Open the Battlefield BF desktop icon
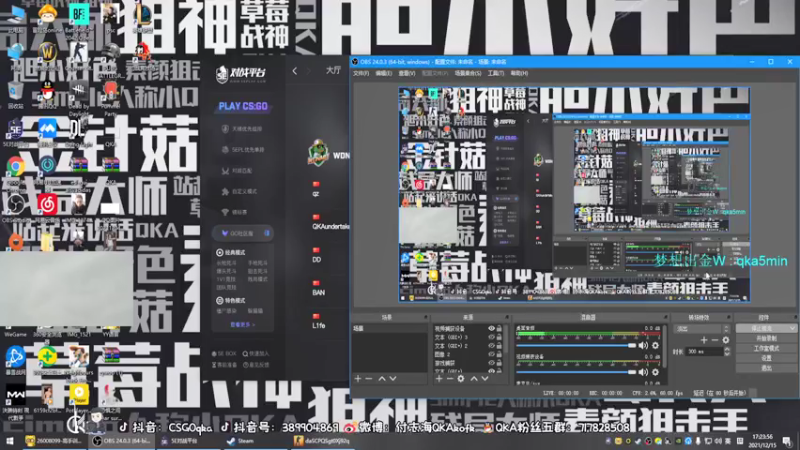This screenshot has width=800, height=450. [79, 14]
